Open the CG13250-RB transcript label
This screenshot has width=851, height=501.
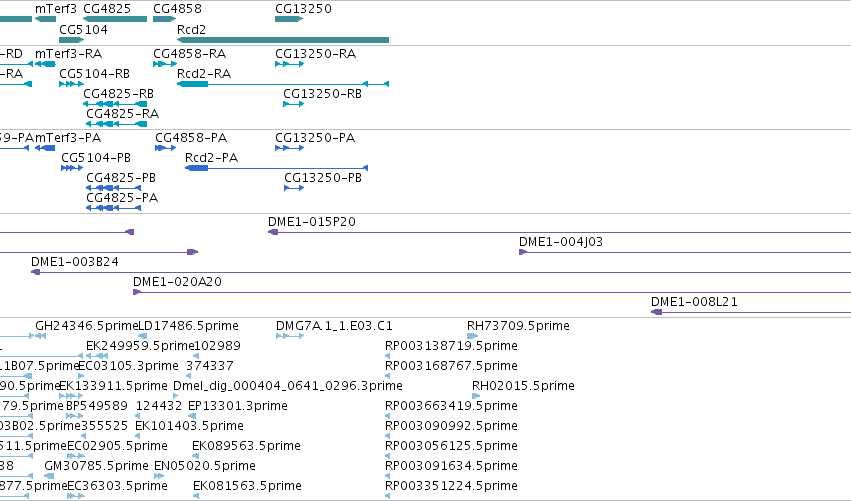[x=322, y=93]
